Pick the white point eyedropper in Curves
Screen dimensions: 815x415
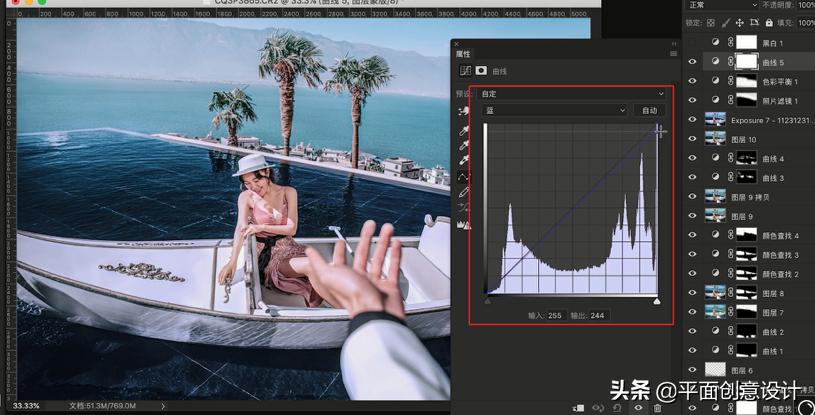point(464,160)
